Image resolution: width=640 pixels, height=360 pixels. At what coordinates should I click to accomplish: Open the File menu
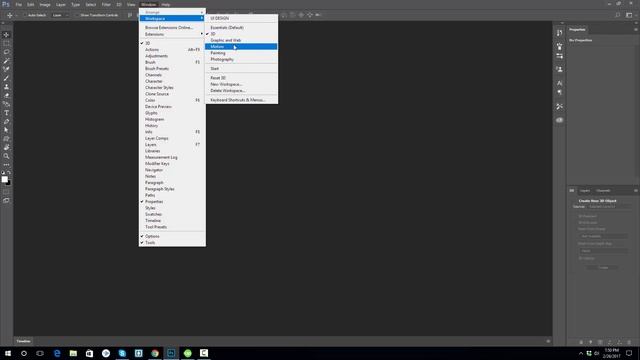[x=18, y=4]
